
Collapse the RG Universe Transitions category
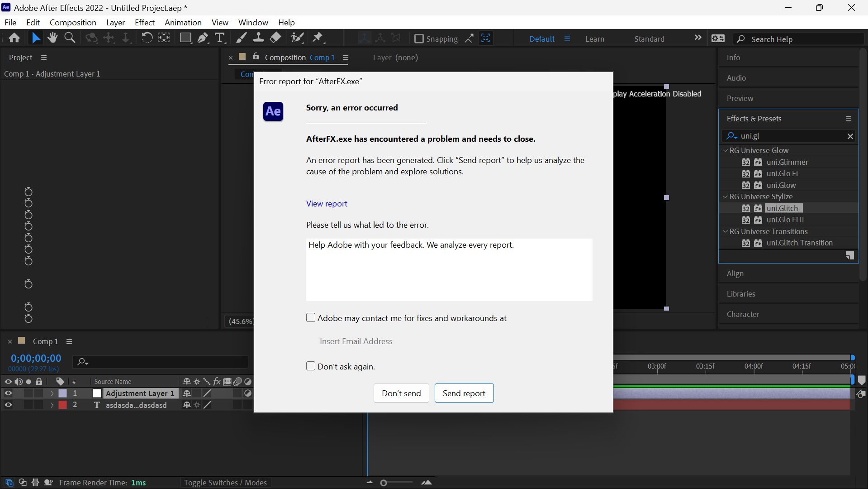tap(725, 231)
